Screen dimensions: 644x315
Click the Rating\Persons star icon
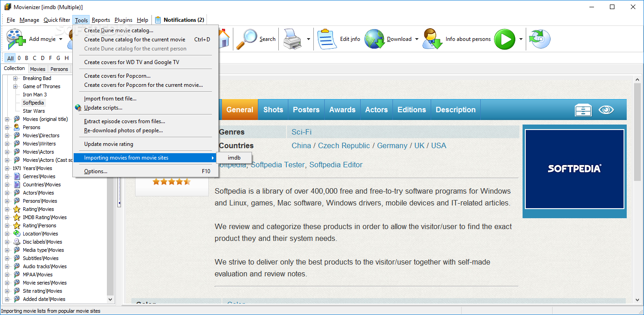click(17, 225)
